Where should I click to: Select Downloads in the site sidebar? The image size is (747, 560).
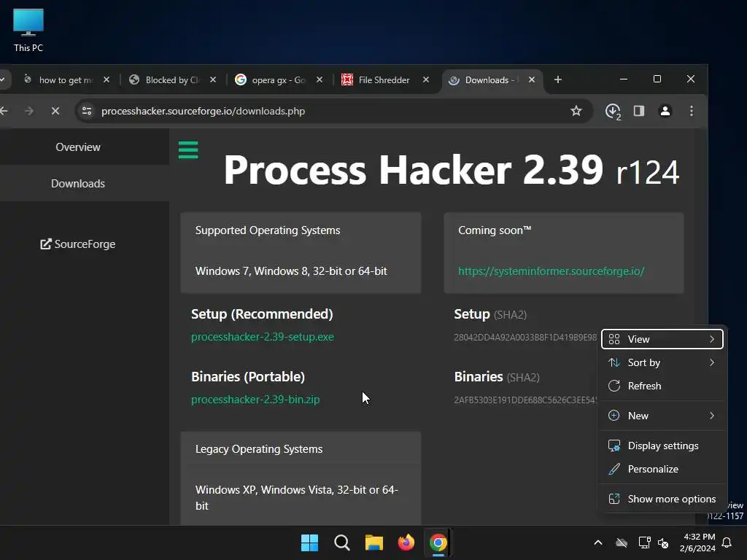78,183
